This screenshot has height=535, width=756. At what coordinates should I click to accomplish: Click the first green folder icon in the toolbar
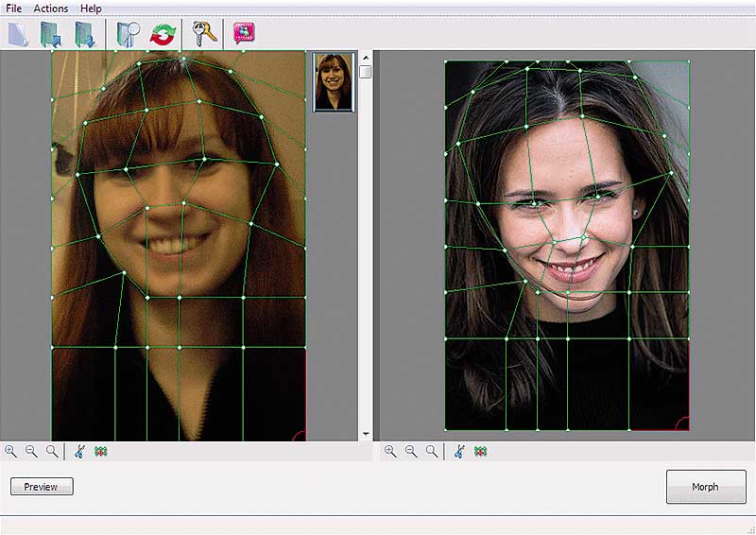point(51,34)
